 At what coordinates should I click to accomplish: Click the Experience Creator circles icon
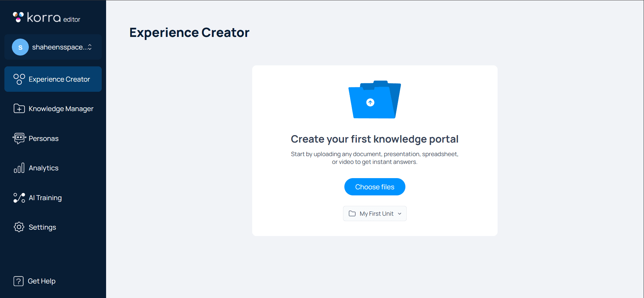point(19,79)
